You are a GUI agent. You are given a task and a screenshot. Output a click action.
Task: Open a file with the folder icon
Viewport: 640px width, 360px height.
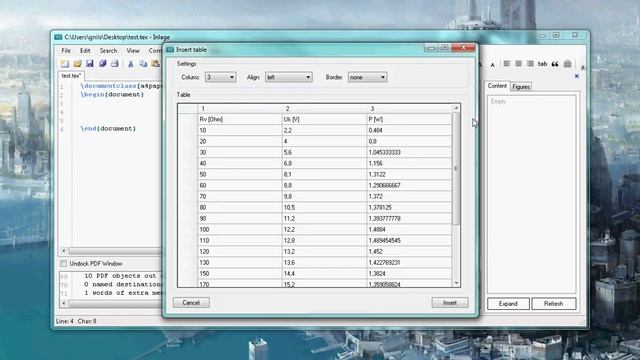pyautogui.click(x=78, y=64)
